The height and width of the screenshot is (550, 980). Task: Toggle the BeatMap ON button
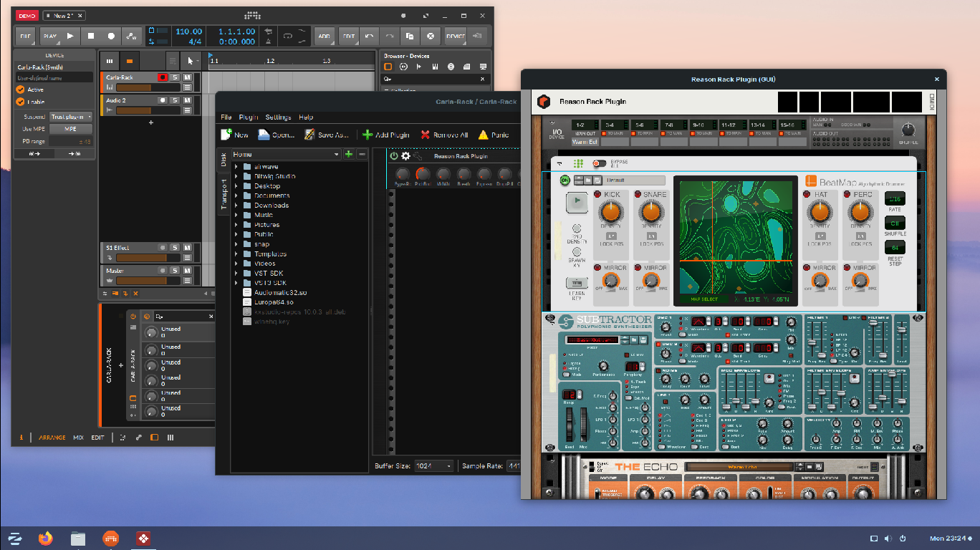click(x=565, y=180)
